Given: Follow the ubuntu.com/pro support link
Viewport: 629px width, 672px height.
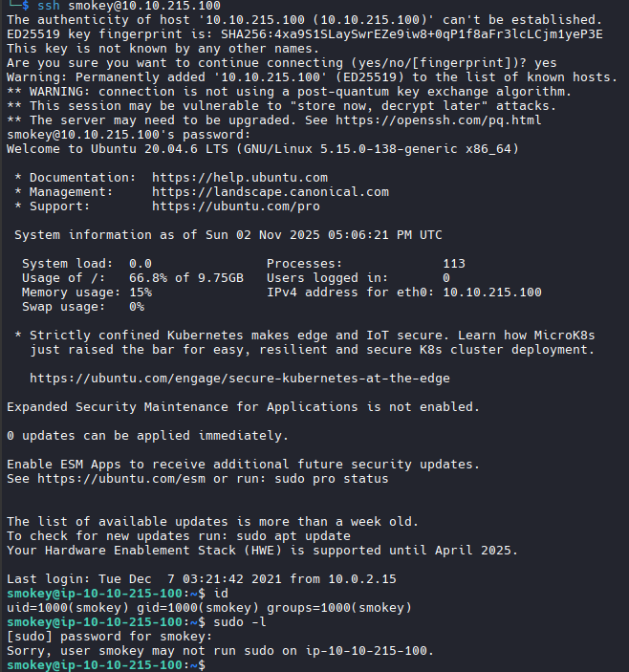Looking at the screenshot, I should click(x=235, y=206).
